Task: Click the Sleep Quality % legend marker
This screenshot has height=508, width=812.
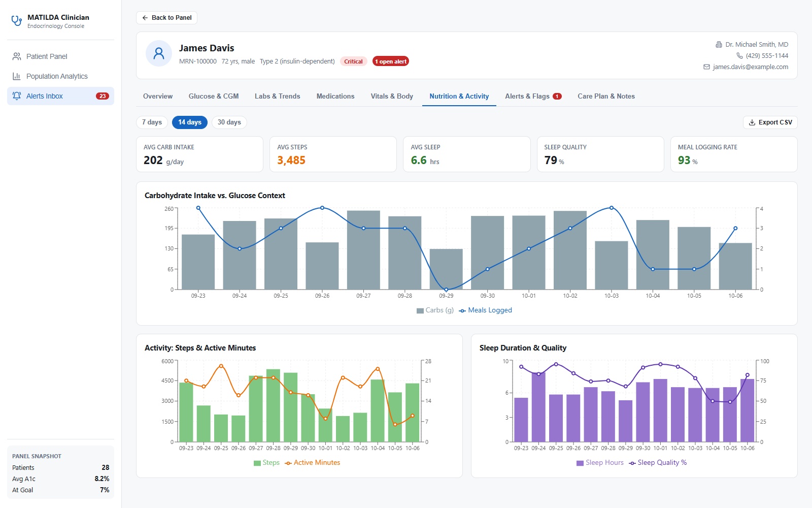Action: 632,463
